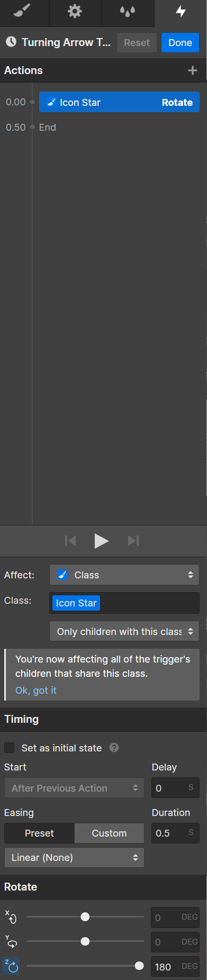Expand Only children with this class dropdown
The image size is (207, 980).
(x=124, y=631)
